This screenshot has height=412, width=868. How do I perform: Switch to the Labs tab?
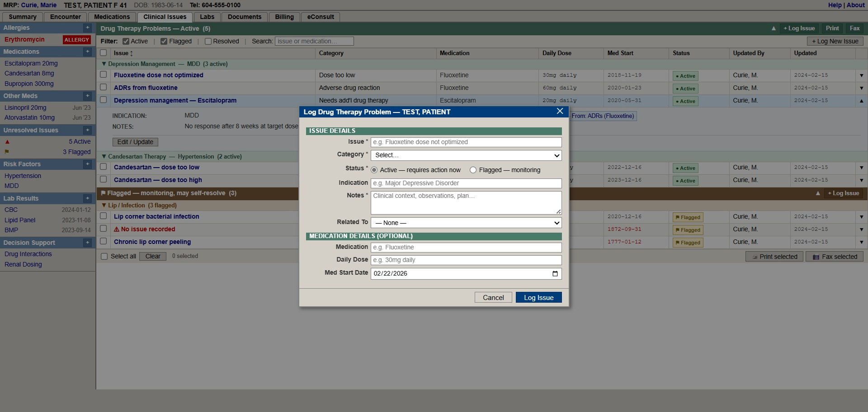point(207,17)
